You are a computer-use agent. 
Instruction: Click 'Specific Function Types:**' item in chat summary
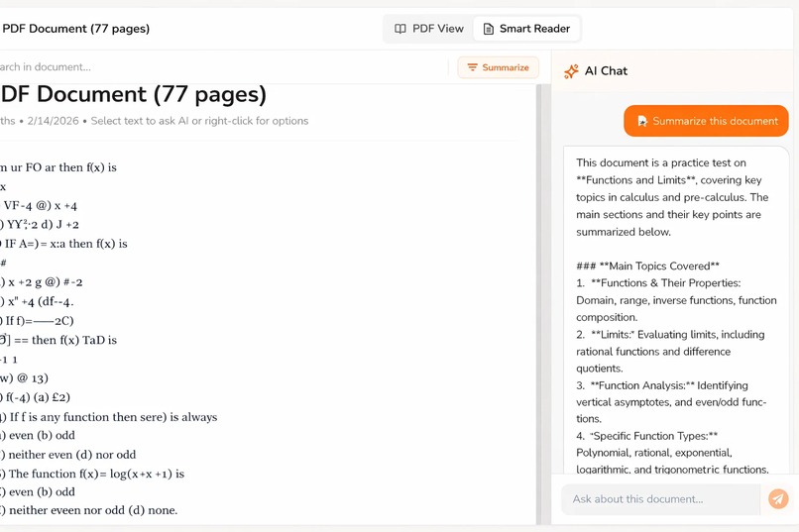[654, 436]
